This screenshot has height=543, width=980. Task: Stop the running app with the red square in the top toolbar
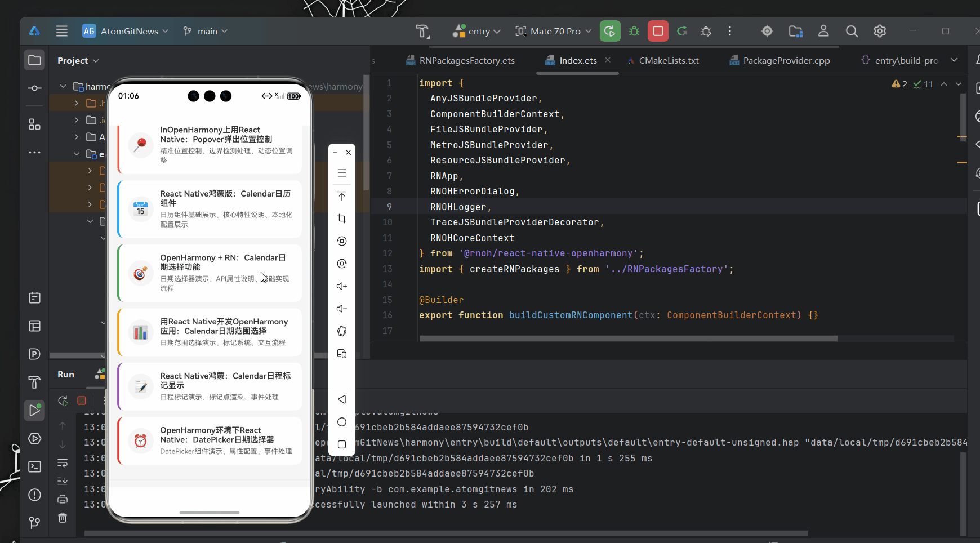coord(658,31)
